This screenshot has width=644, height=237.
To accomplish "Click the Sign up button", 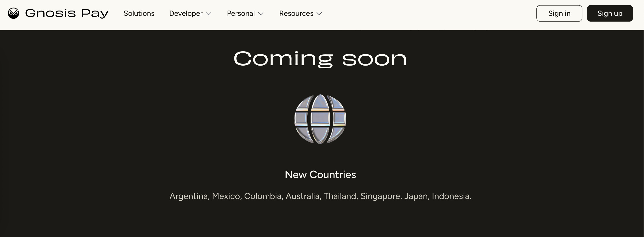I will click(x=610, y=13).
